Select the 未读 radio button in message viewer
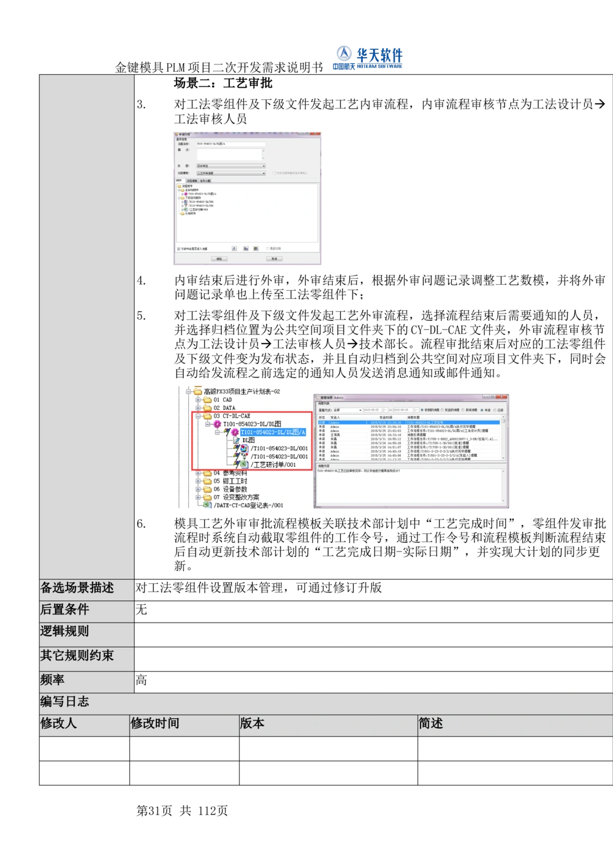Screen dimensions: 613x868 pos(482,410)
